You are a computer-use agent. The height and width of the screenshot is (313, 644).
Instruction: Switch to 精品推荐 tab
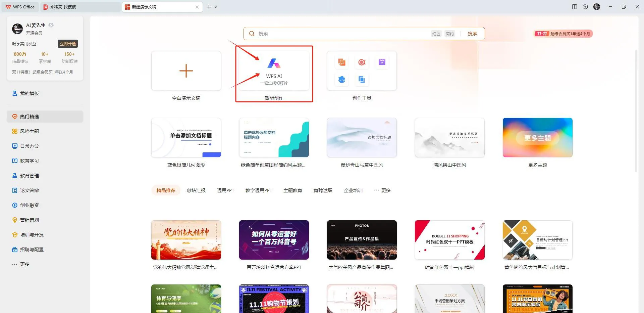point(166,190)
